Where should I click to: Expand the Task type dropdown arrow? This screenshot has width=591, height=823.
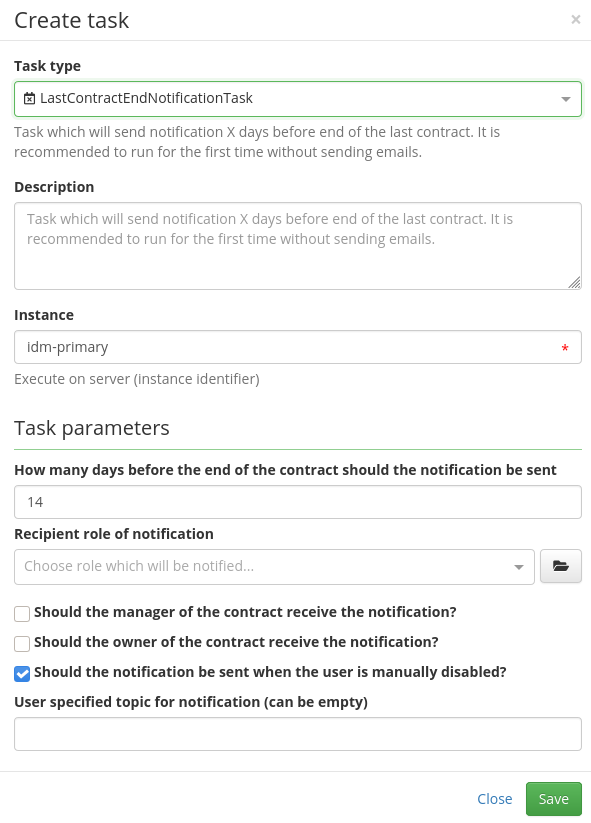tap(565, 99)
